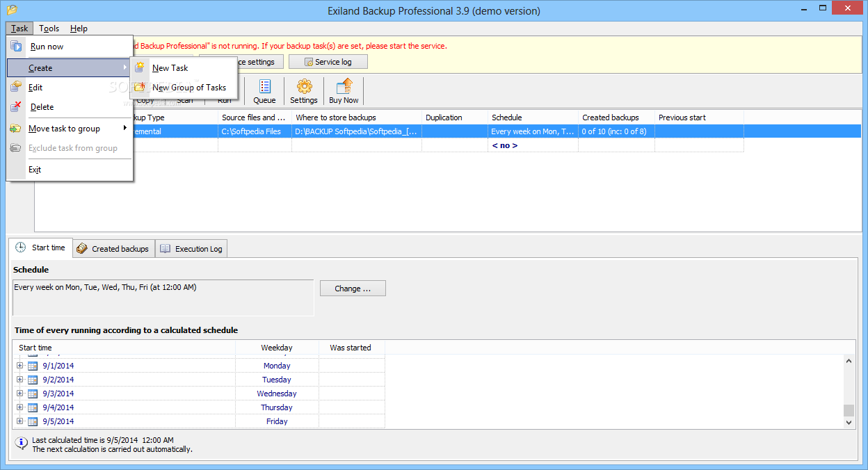Click the 'Wednesday' weekday cell
This screenshot has height=470, width=868.
277,394
